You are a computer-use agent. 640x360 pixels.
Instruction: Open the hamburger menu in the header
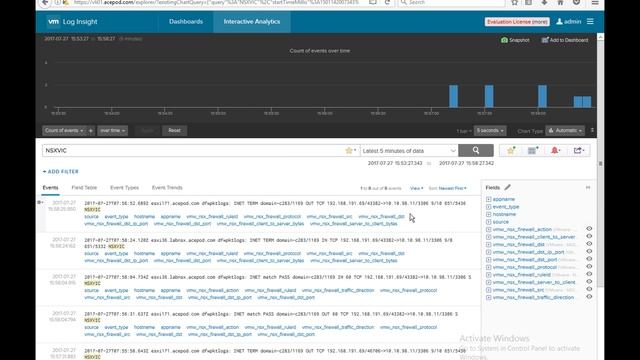click(x=590, y=22)
